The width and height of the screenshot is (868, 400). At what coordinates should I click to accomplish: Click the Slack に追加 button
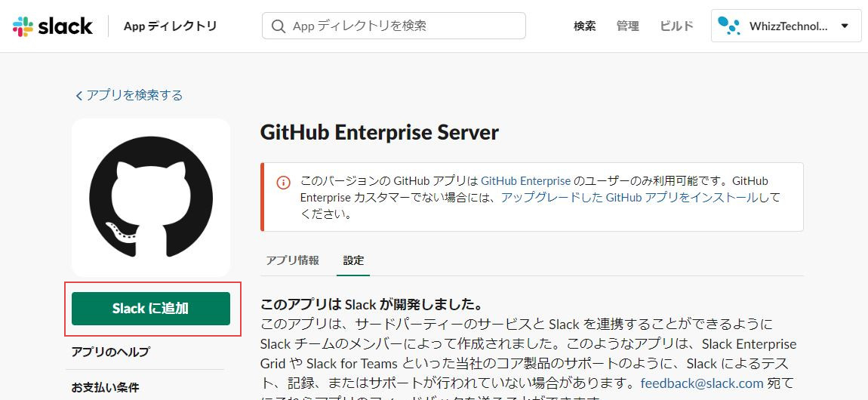(150, 309)
